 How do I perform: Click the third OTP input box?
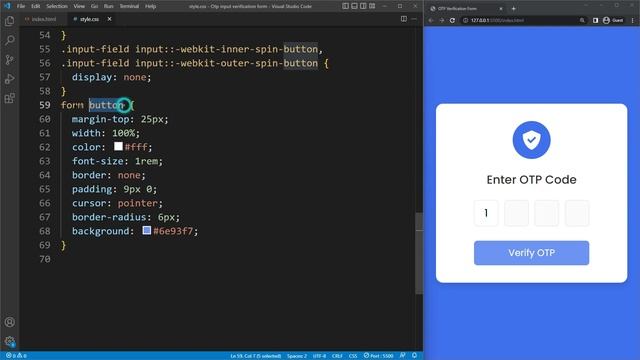coord(547,213)
